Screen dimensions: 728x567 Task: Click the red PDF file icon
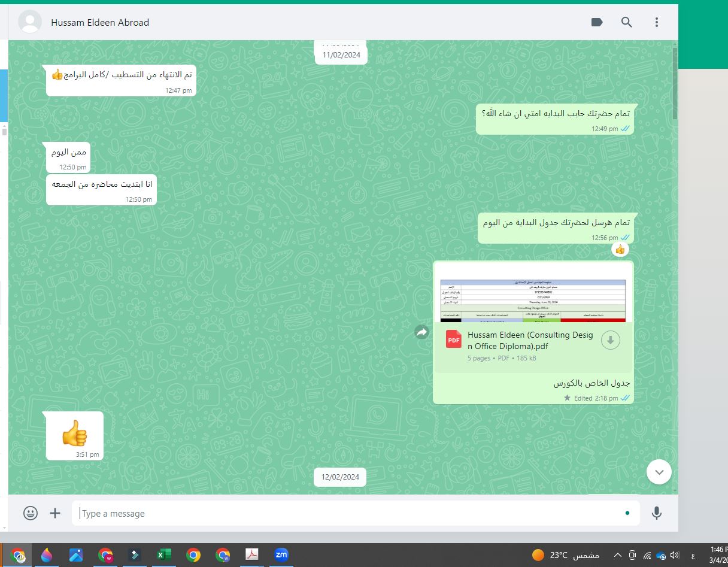(x=454, y=339)
